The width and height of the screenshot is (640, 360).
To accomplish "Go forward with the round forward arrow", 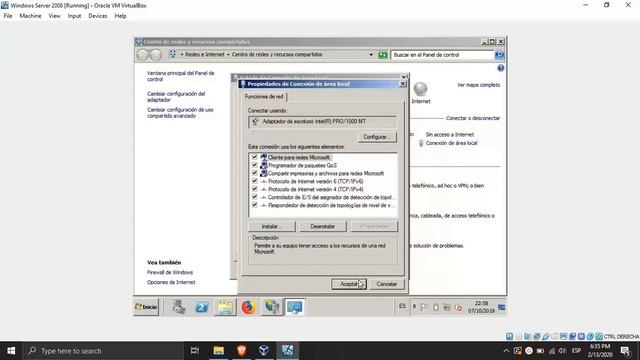I will pyautogui.click(x=156, y=55).
